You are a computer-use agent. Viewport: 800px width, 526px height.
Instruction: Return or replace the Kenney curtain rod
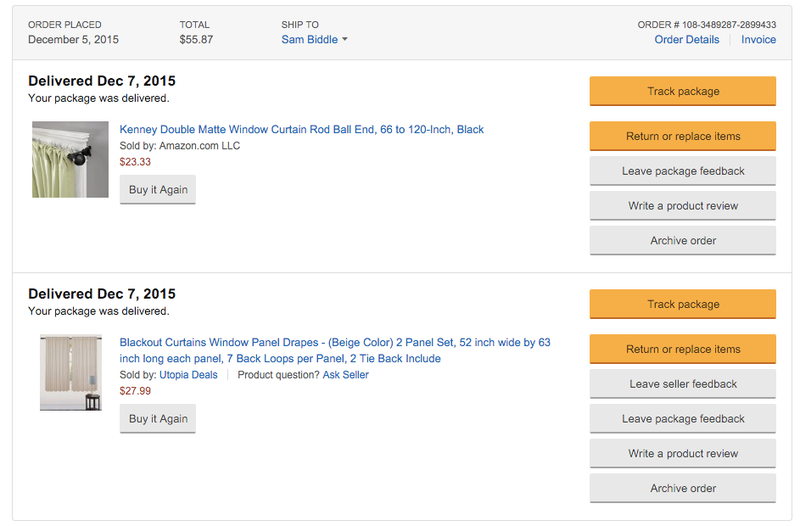[683, 136]
